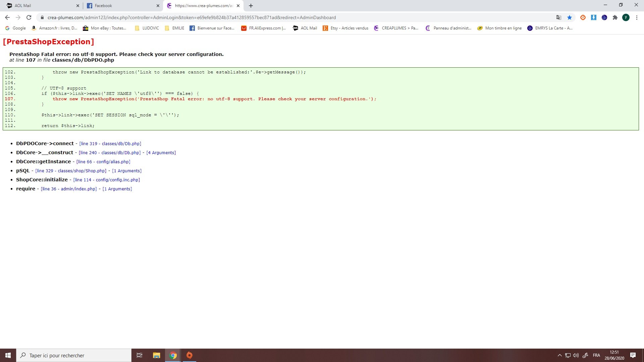Open the dark blue round extension icon
This screenshot has height=362, width=644.
coord(604,17)
